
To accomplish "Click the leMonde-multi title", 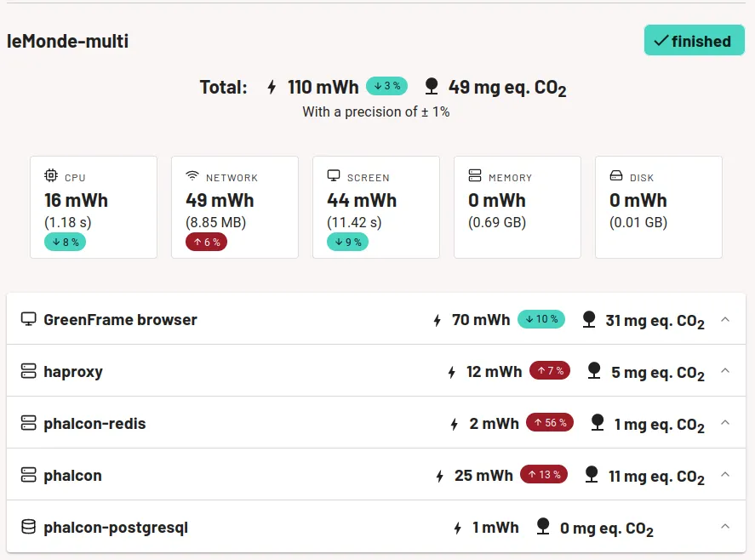I will pyautogui.click(x=68, y=41).
